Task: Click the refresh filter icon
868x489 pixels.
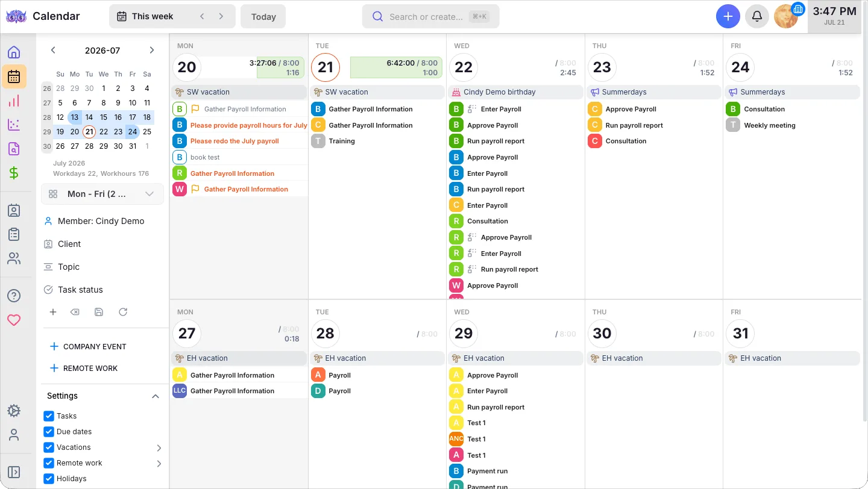Action: 123,312
